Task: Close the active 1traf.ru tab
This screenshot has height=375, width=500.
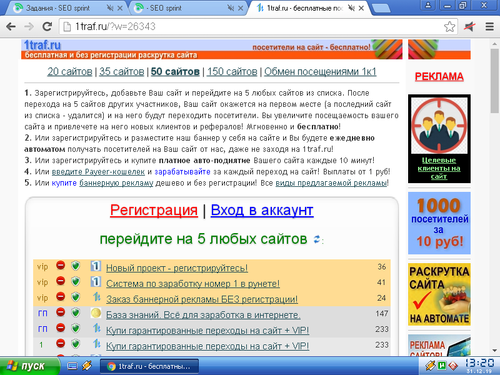Action: [x=361, y=8]
